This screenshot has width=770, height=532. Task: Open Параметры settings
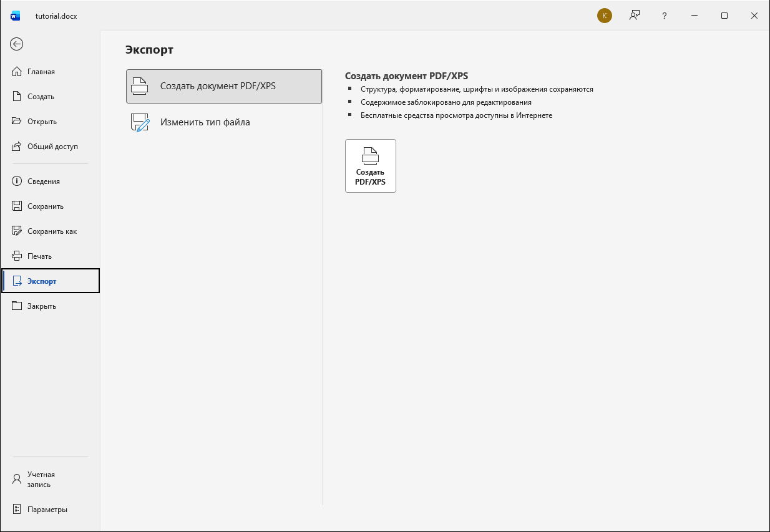50,510
